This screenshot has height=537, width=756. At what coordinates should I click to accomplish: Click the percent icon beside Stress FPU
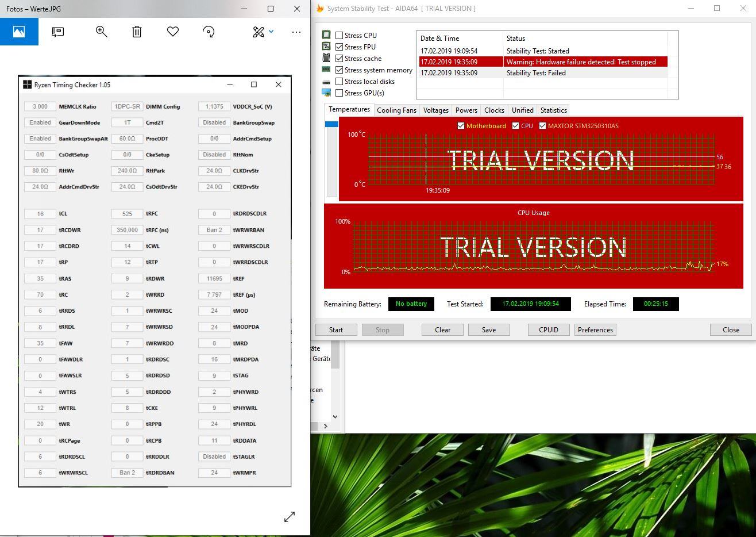(x=326, y=47)
